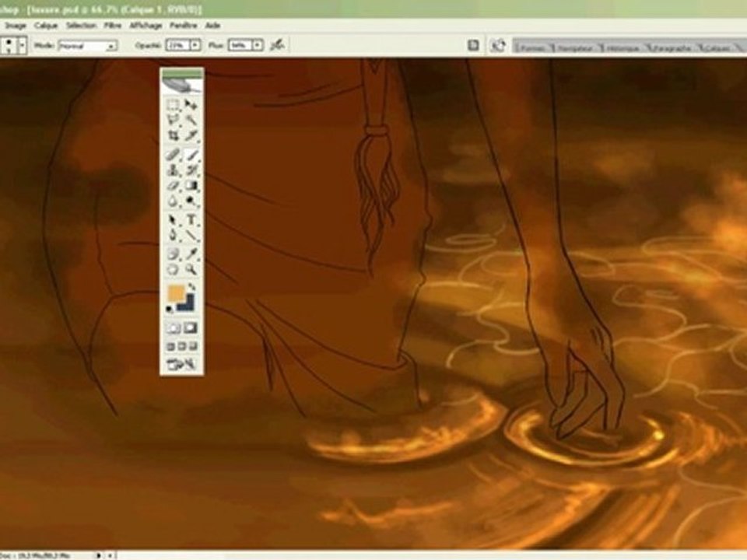The width and height of the screenshot is (747, 560).
Task: Select the Clone Stamp tool
Action: pyautogui.click(x=173, y=170)
